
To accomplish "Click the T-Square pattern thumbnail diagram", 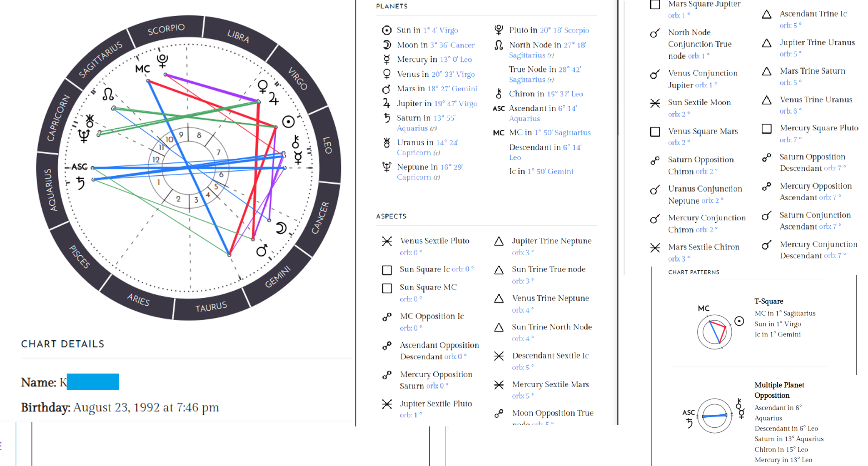I will coord(715,331).
